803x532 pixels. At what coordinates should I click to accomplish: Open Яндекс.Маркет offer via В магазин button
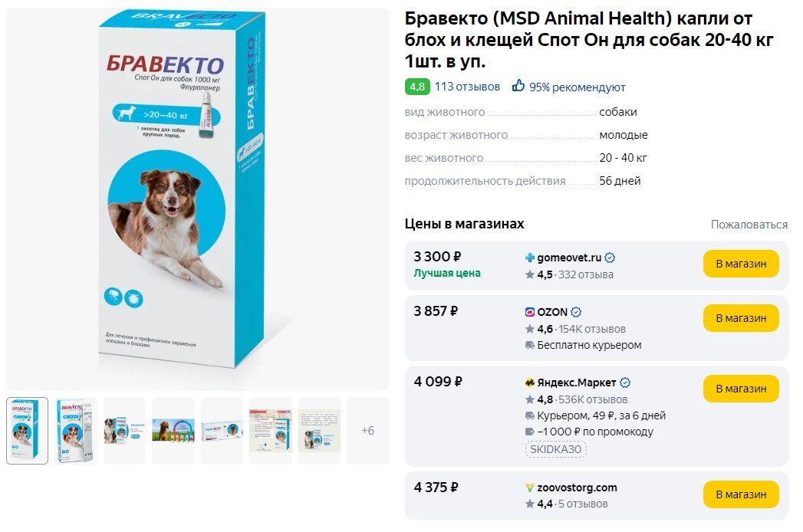[741, 389]
